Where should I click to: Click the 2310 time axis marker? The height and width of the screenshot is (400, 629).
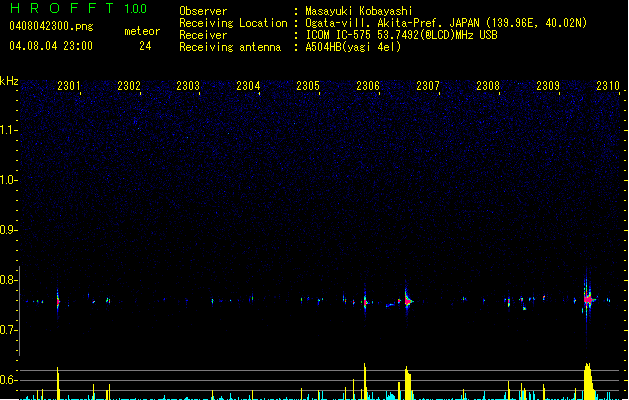pyautogui.click(x=608, y=86)
